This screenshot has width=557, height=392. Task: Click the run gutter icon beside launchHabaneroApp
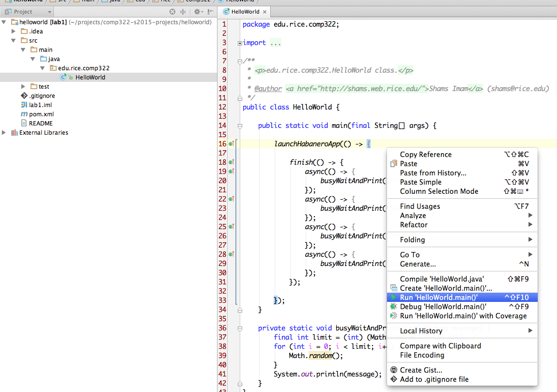[231, 143]
